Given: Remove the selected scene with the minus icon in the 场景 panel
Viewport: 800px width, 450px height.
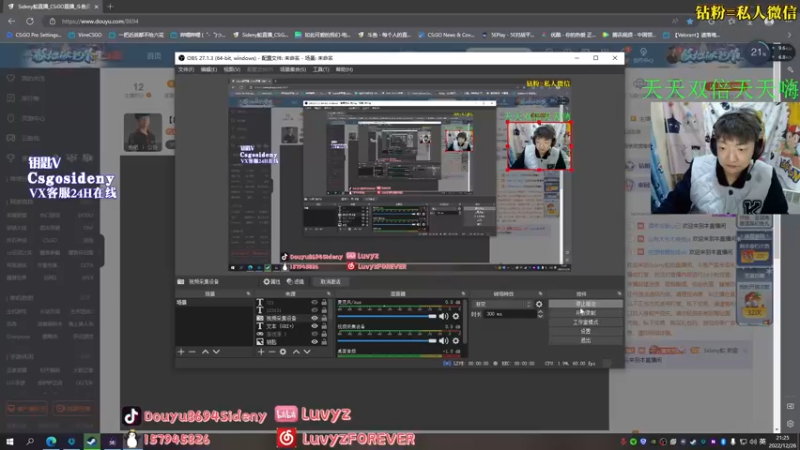Looking at the screenshot, I should tap(192, 352).
